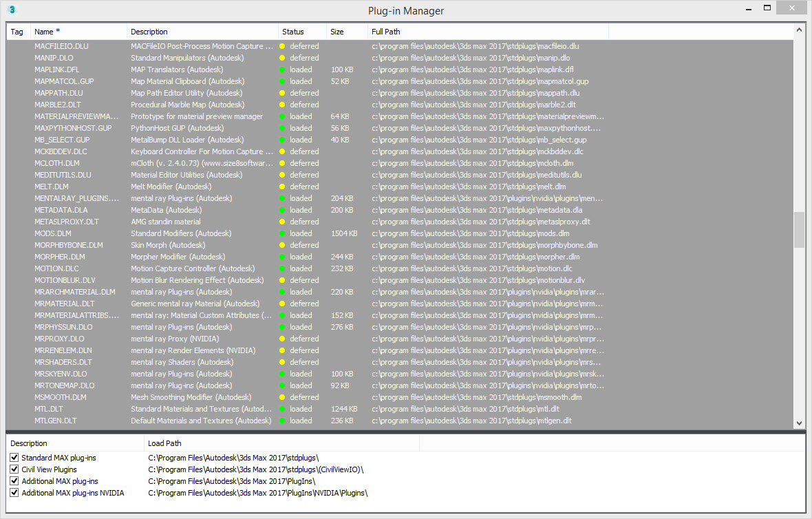The height and width of the screenshot is (519, 812).
Task: Select the MRPHYSSUN.DLO plug-in row
Action: (x=399, y=328)
